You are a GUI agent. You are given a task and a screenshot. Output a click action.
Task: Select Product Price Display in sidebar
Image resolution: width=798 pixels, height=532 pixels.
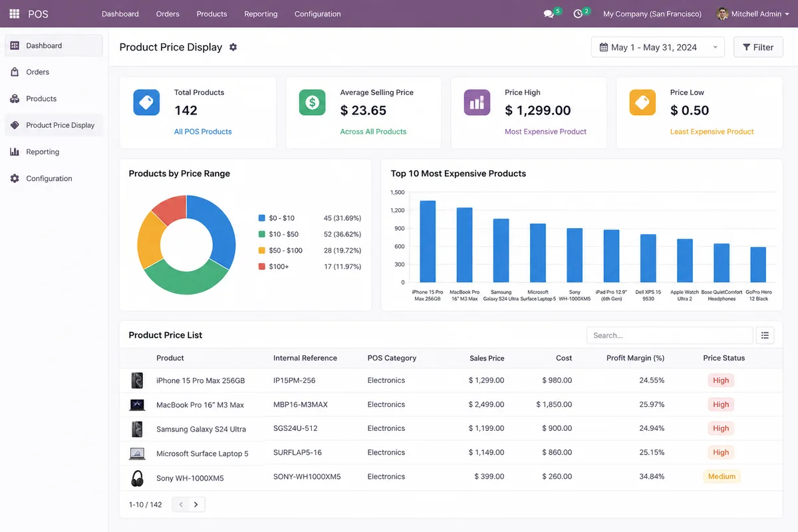[x=54, y=125]
